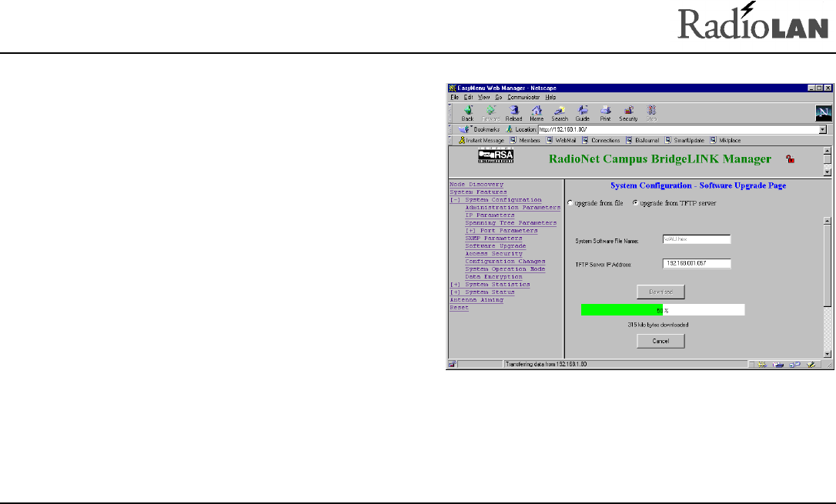Click the Netscape N logo icon
The height and width of the screenshot is (504, 836).
(823, 113)
